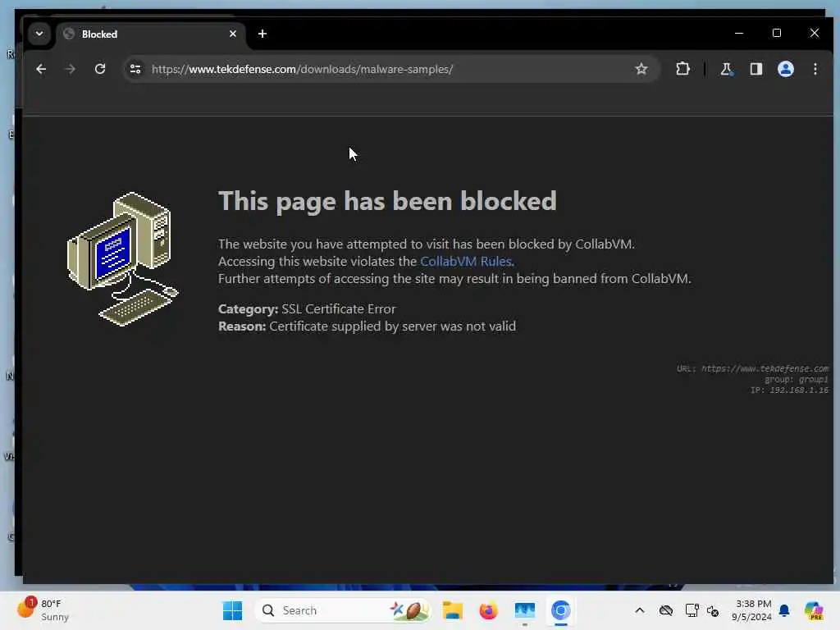
Task: Show hidden system tray icons
Action: point(640,610)
